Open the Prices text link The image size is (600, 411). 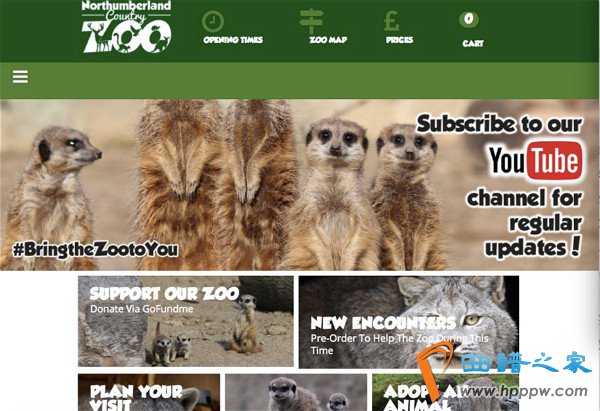click(399, 40)
